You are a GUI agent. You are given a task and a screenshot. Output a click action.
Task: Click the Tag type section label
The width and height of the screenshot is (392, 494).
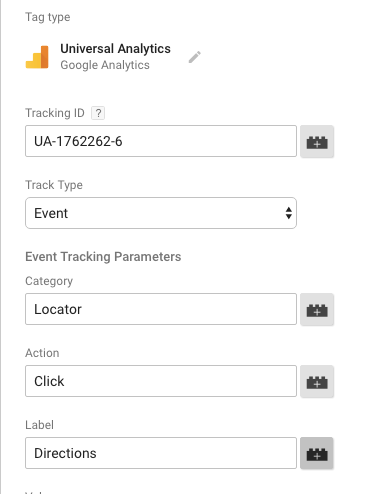tap(48, 17)
